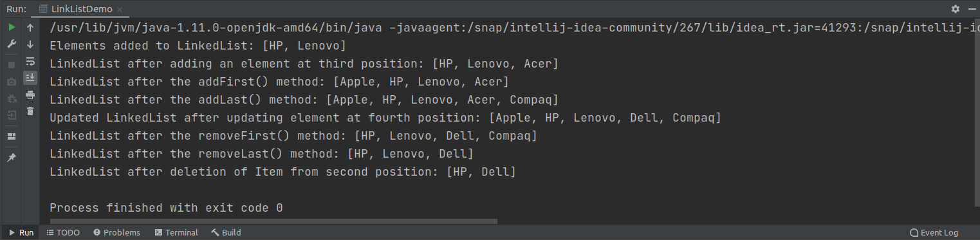This screenshot has height=240, width=980.
Task: Click the up arrow stack trace icon
Action: click(30, 28)
